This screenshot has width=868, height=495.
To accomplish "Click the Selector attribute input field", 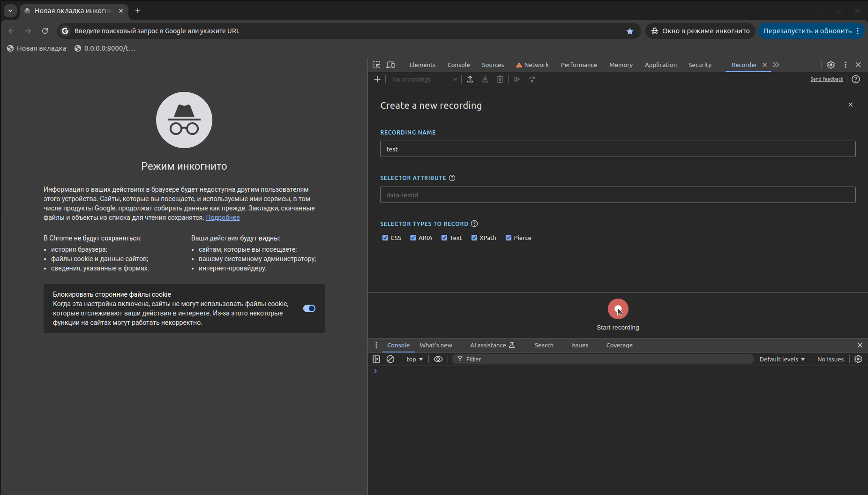I will click(617, 195).
